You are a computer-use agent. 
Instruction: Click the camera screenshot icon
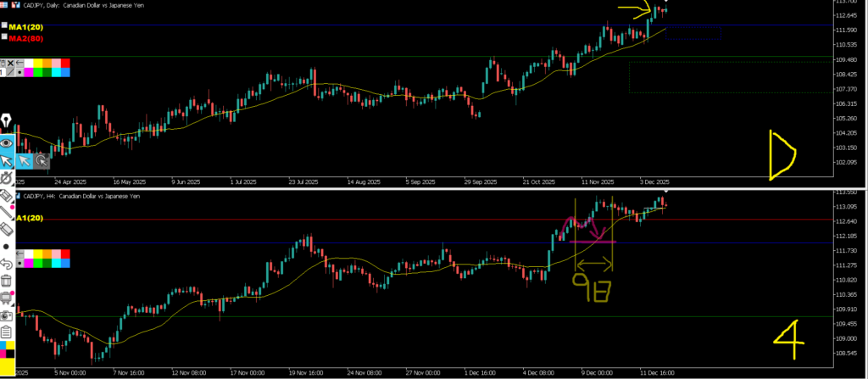[6, 314]
